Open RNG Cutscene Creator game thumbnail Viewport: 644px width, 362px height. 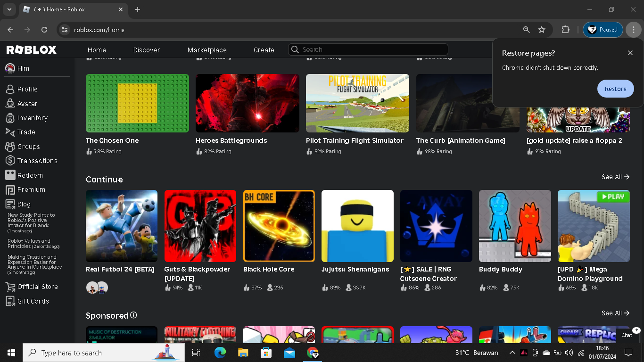(x=436, y=226)
